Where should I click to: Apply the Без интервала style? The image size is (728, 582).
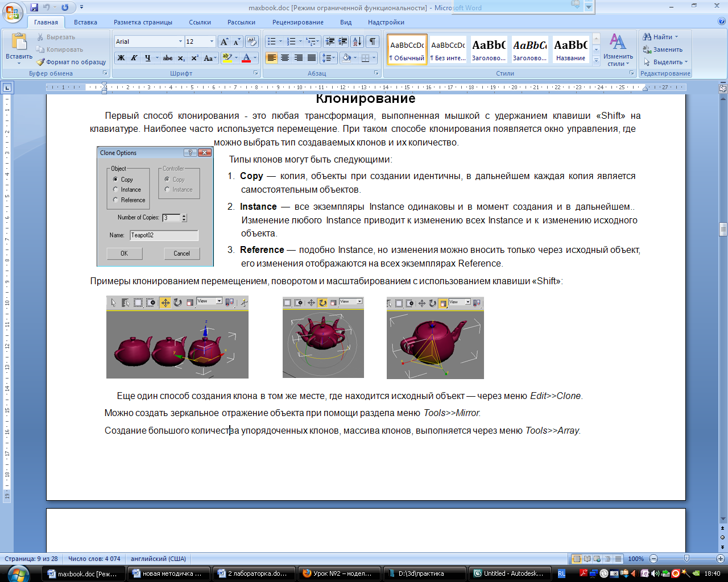click(x=448, y=50)
